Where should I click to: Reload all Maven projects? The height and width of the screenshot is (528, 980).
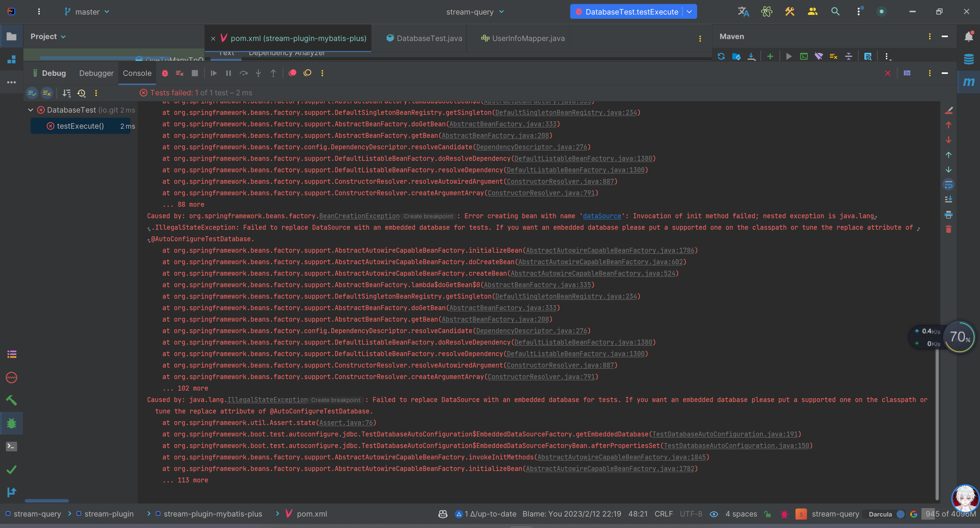pyautogui.click(x=721, y=57)
